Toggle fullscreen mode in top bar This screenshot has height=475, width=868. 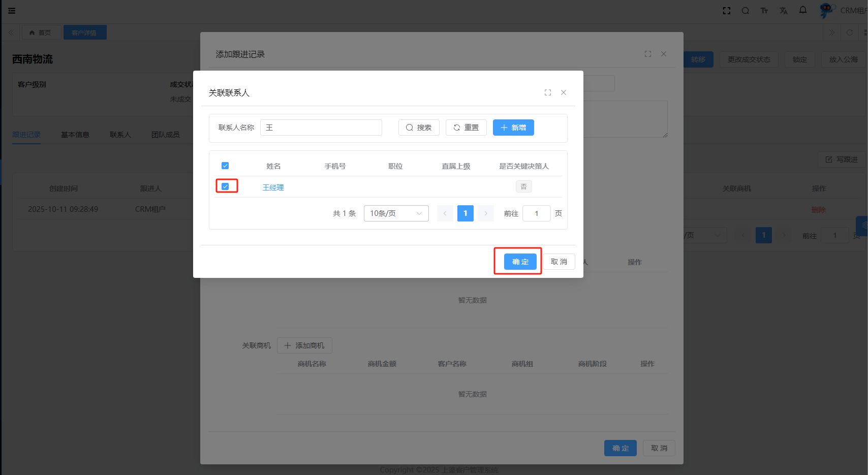click(727, 11)
